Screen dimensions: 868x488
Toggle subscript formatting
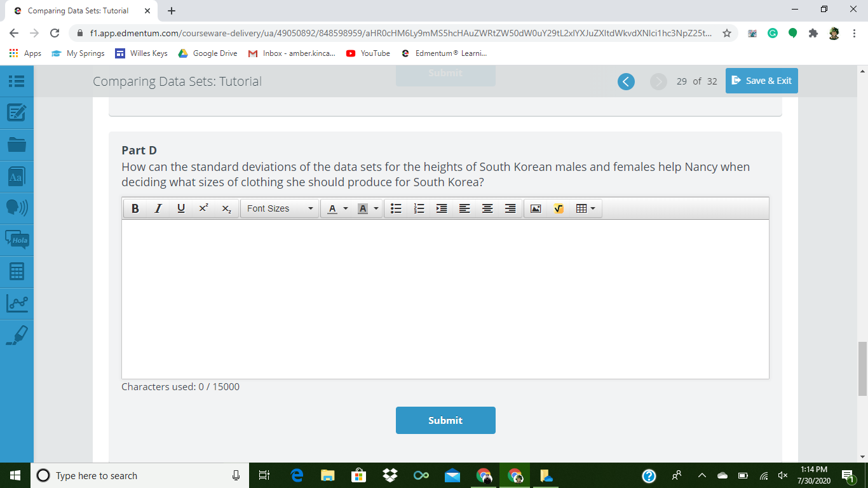click(226, 208)
